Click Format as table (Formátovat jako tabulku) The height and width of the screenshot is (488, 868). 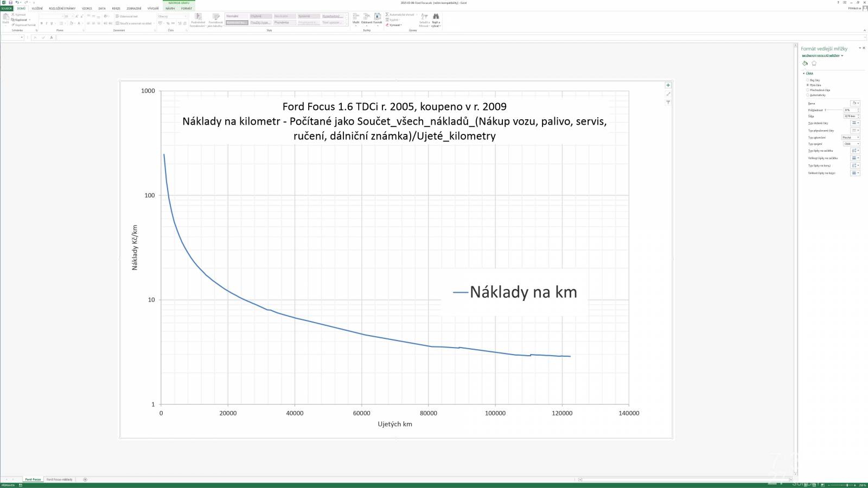[x=215, y=20]
